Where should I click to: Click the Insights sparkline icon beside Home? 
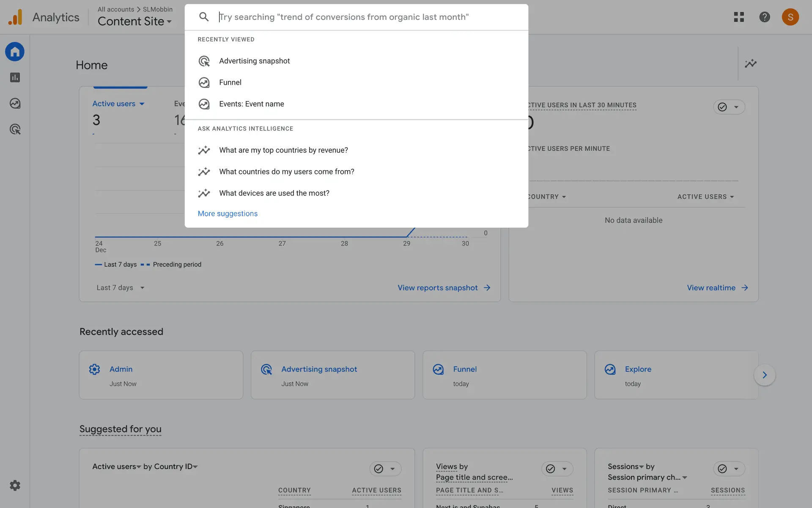pos(751,63)
